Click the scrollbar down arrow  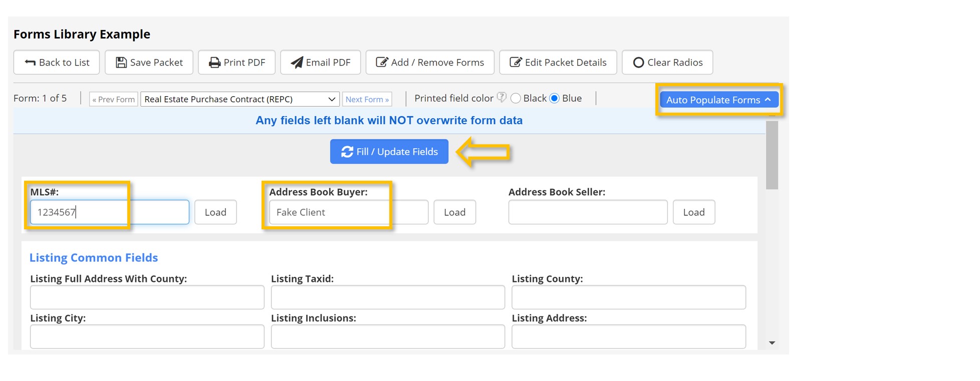[x=772, y=343]
